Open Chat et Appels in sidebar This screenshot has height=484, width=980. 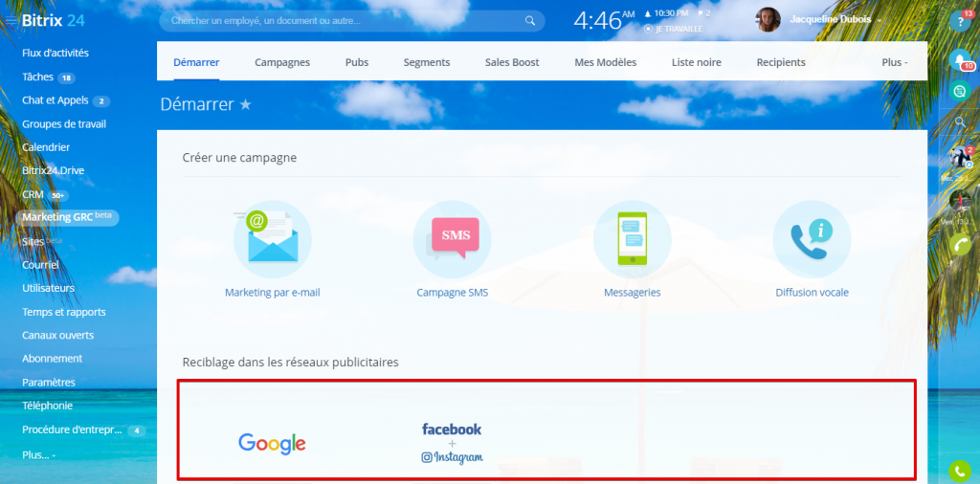pos(55,99)
